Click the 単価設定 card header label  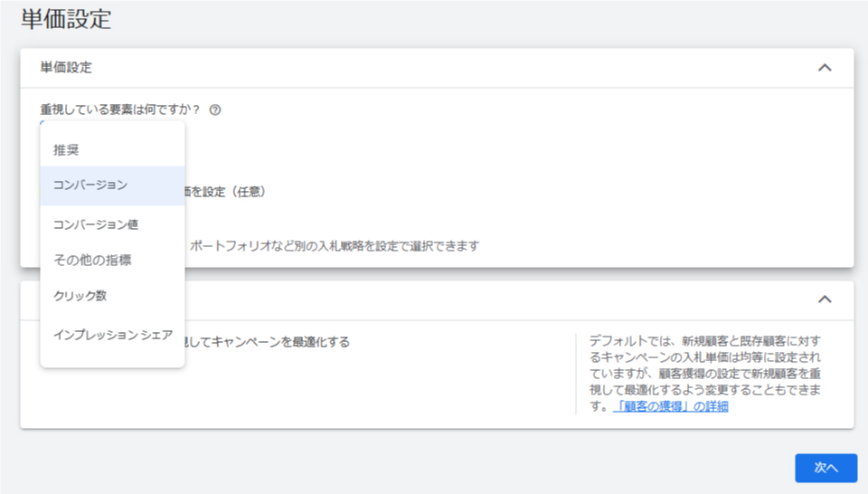tap(66, 68)
